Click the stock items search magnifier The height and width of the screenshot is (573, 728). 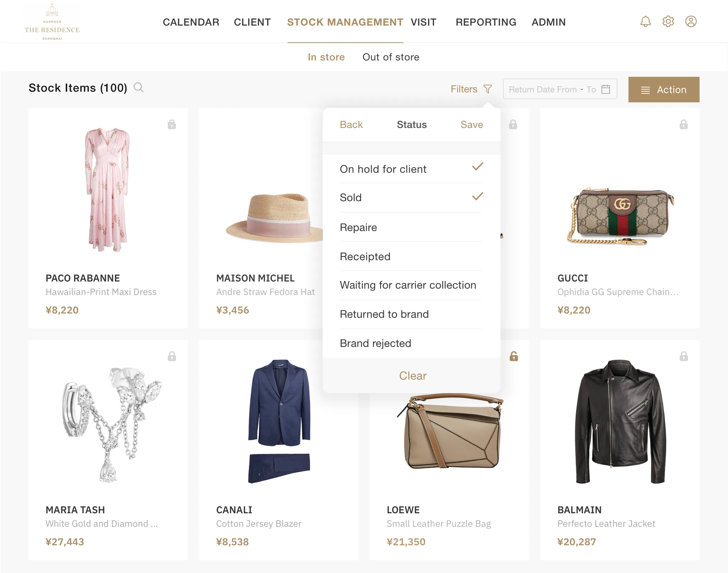click(139, 87)
